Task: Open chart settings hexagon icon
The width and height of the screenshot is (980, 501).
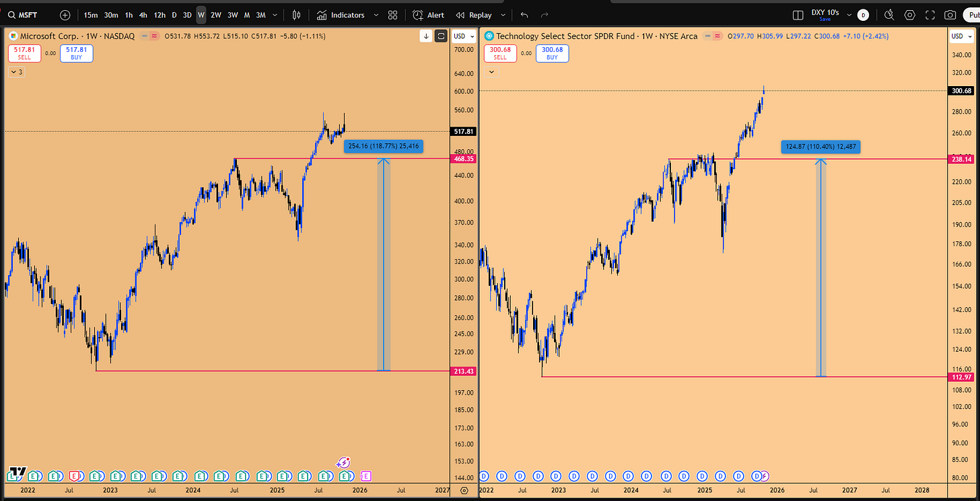Action: point(910,15)
